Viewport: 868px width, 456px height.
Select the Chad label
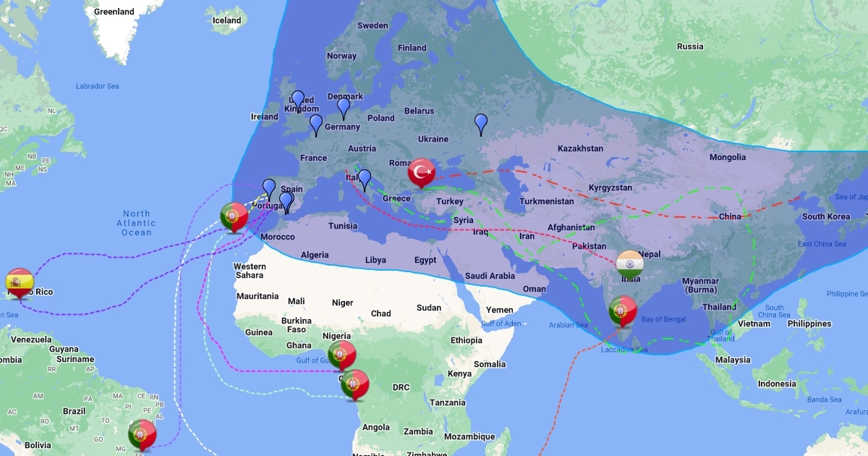(380, 313)
